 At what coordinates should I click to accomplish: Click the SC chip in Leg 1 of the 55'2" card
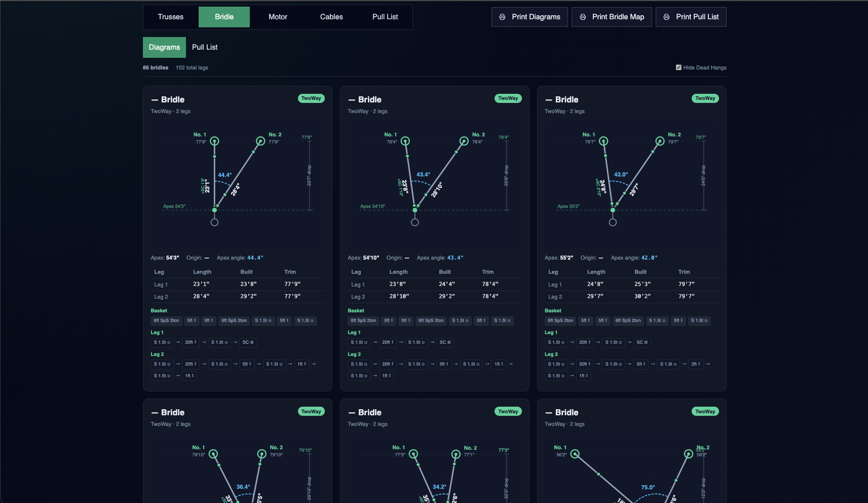click(642, 342)
